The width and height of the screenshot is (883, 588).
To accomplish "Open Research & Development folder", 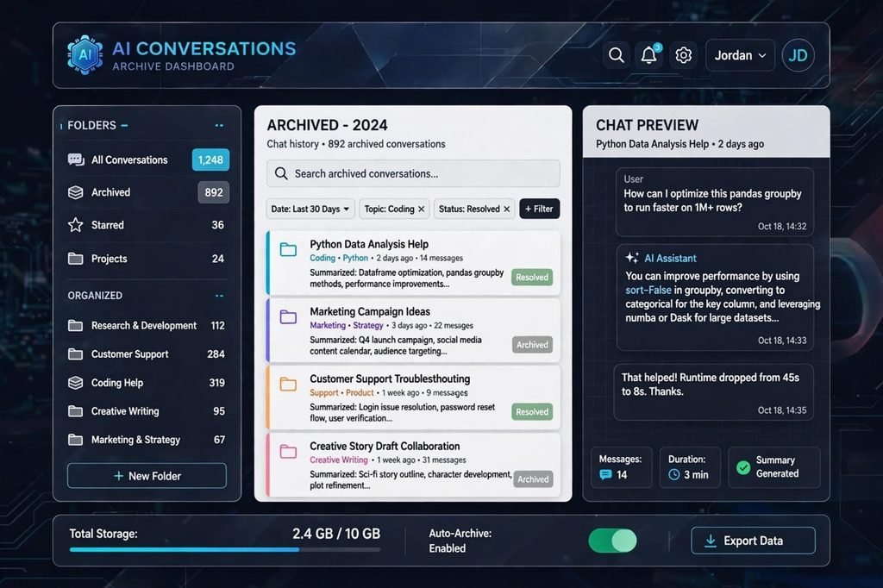I will click(x=147, y=326).
